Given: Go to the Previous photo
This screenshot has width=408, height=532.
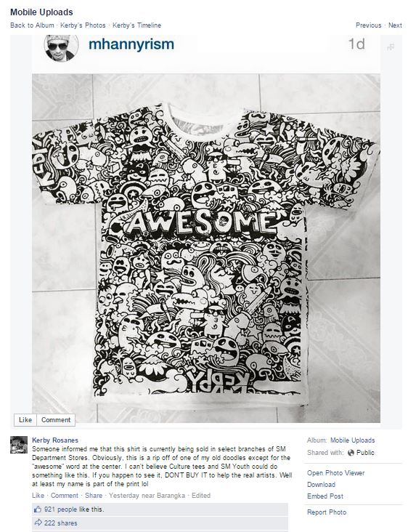Looking at the screenshot, I should click(368, 25).
